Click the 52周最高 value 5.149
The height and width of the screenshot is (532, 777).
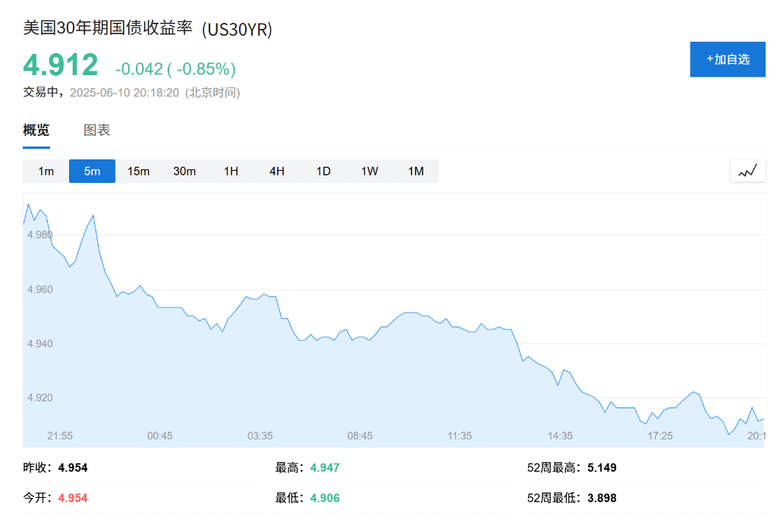tap(602, 467)
